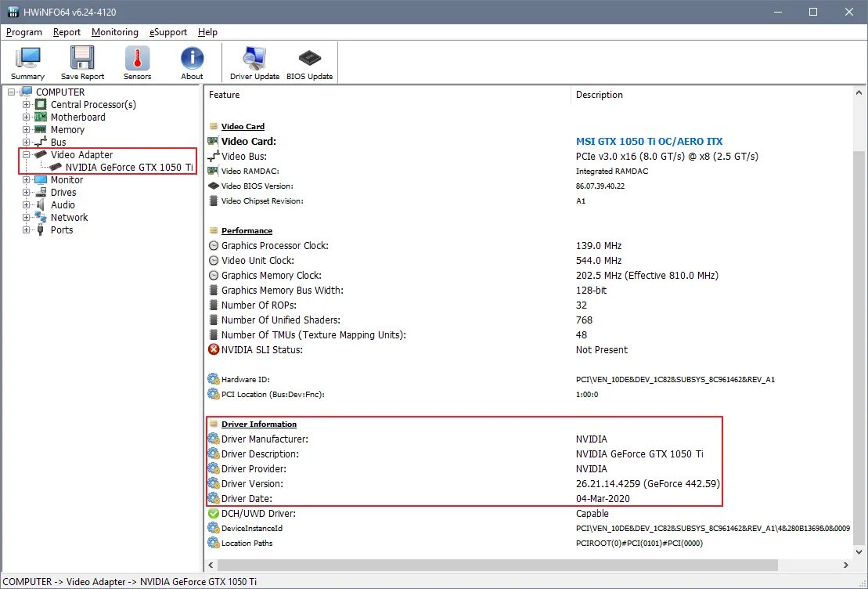Select Drives tree item
The width and height of the screenshot is (868, 589).
tap(63, 192)
